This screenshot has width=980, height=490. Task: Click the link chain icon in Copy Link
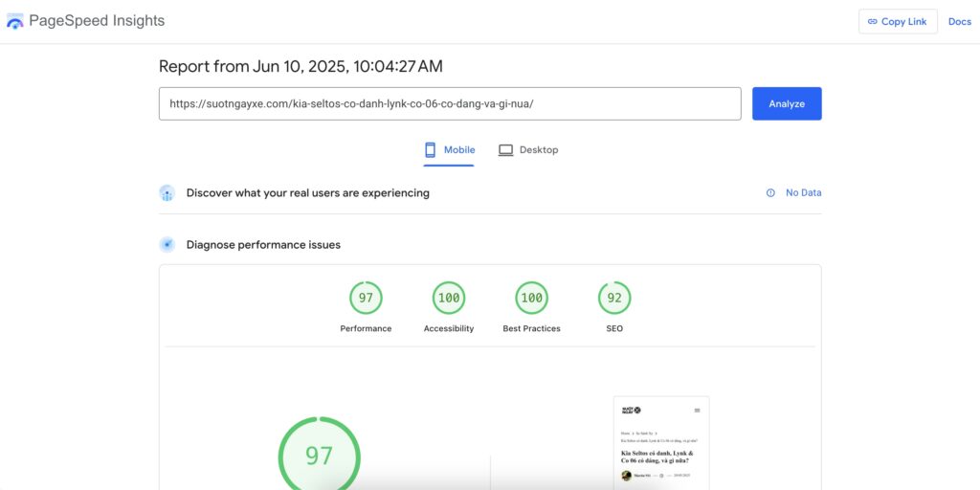click(x=873, y=21)
